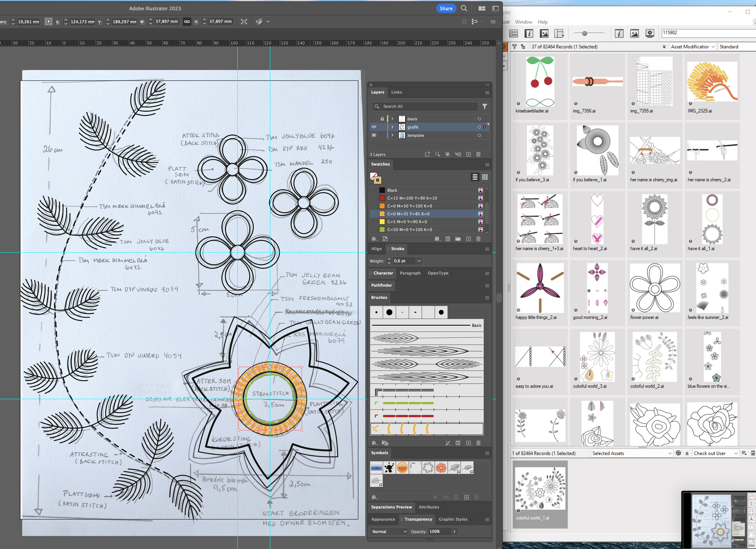Click Remove Brush Stroke icon in Brushes

[x=448, y=443]
